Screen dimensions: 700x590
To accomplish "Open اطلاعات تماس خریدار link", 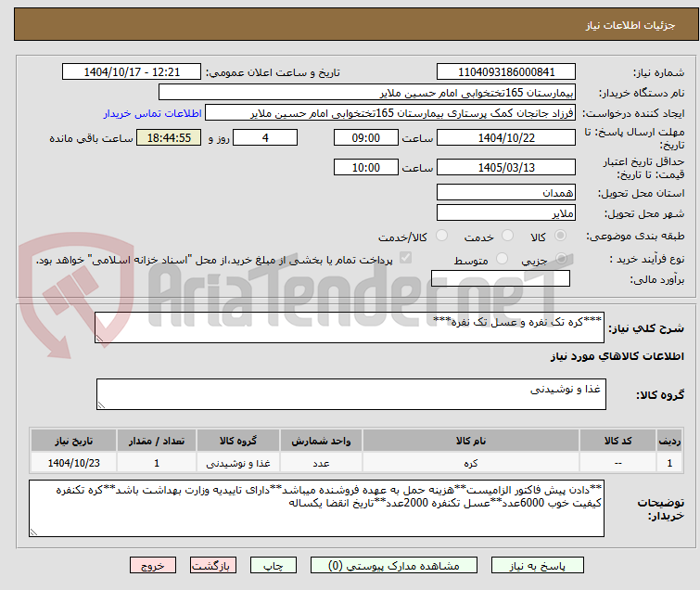I will (x=153, y=113).
